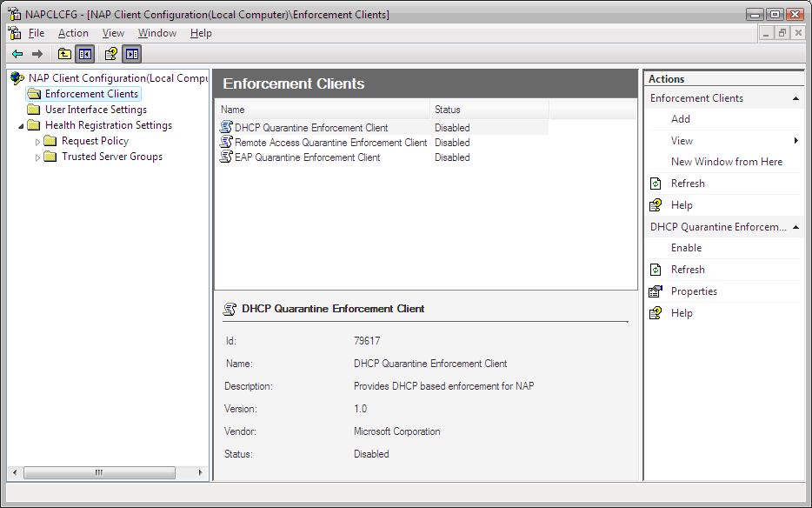Click the inner MDI child restore button
The image size is (812, 508).
pos(782,33)
